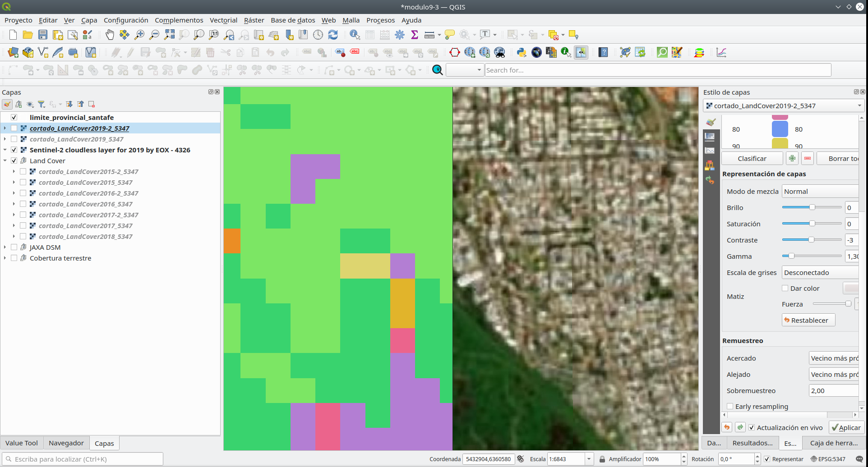Select the Identify Features tool
868x467 pixels.
[355, 35]
